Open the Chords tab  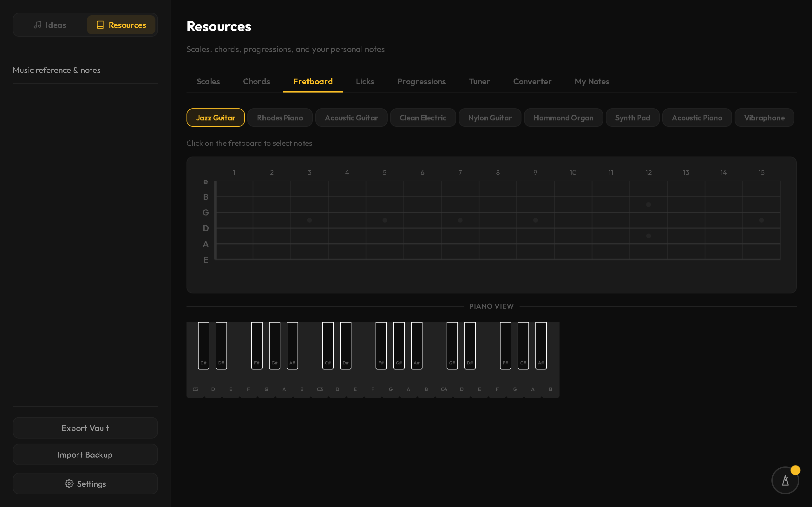pyautogui.click(x=256, y=81)
